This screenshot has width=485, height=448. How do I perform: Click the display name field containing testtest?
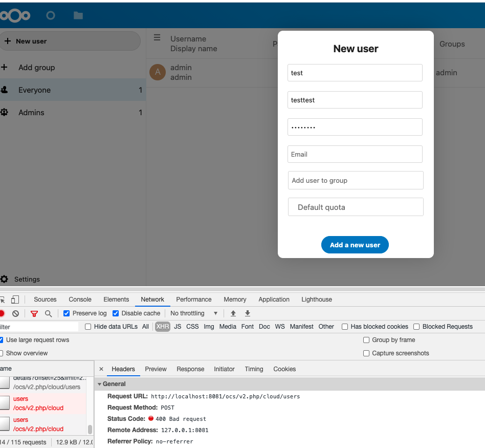(x=355, y=100)
